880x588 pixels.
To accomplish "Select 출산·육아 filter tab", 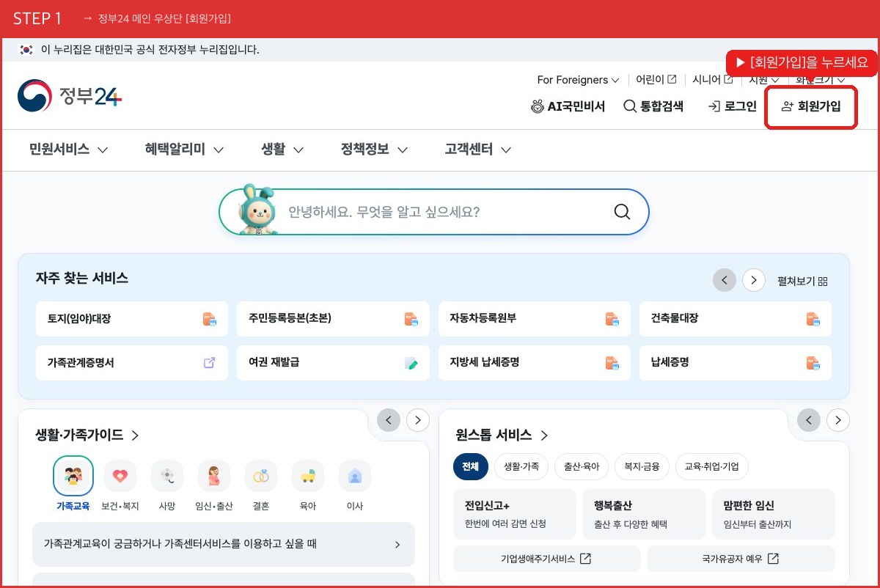I will pyautogui.click(x=582, y=466).
